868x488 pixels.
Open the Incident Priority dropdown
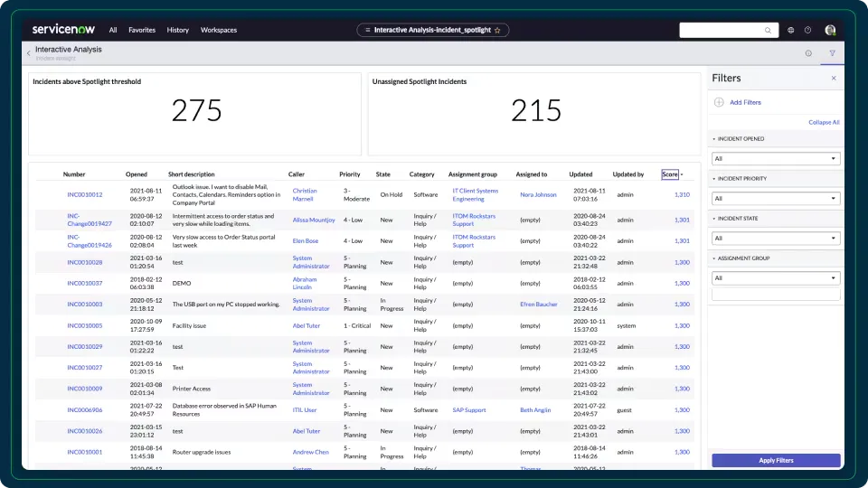776,198
